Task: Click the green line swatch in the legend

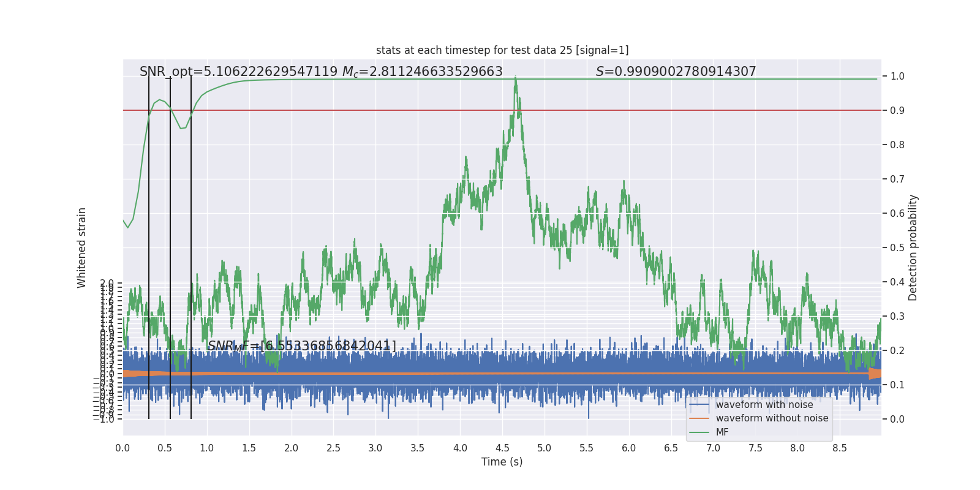Action: point(699,432)
